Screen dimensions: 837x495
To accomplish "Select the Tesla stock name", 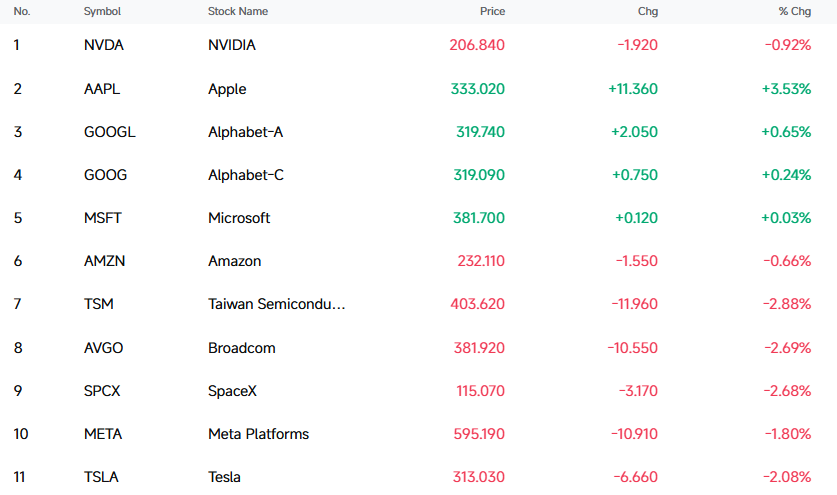I will [x=224, y=477].
